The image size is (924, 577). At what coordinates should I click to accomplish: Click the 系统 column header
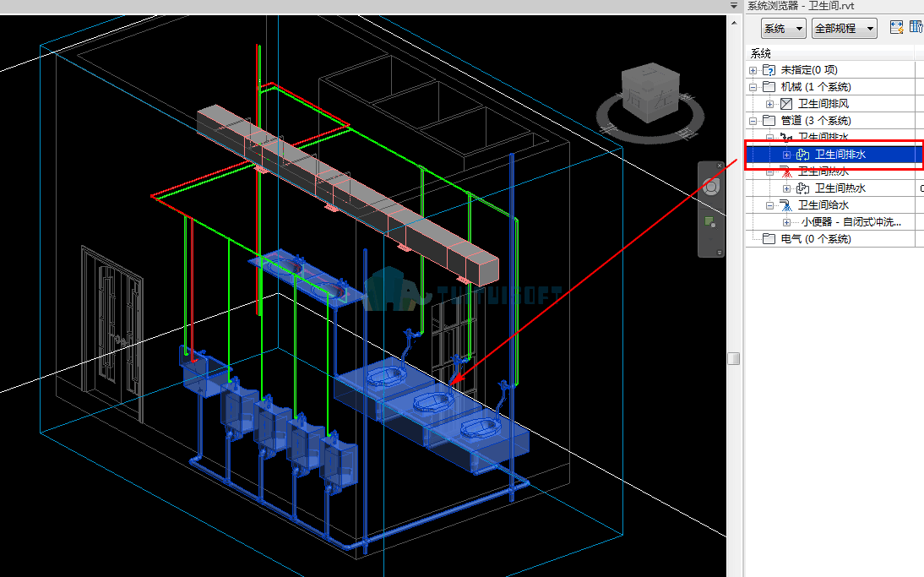(x=830, y=53)
